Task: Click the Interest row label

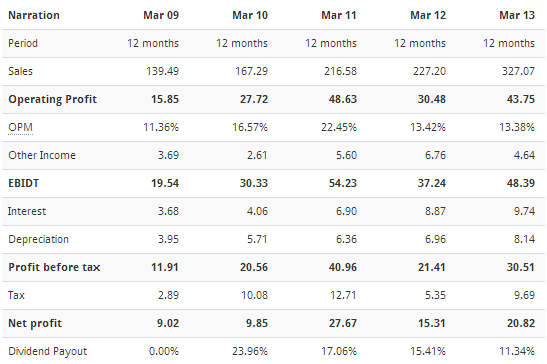Action: (x=27, y=211)
